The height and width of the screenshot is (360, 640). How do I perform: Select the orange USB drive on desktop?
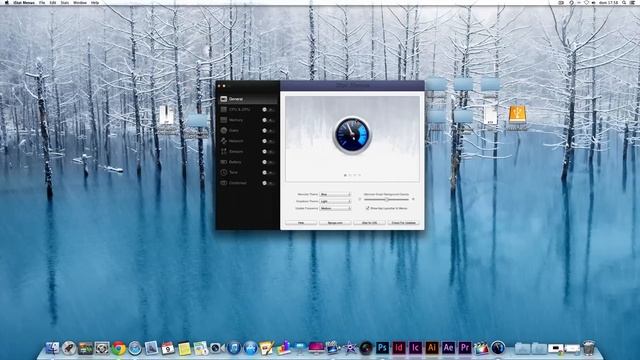point(517,114)
